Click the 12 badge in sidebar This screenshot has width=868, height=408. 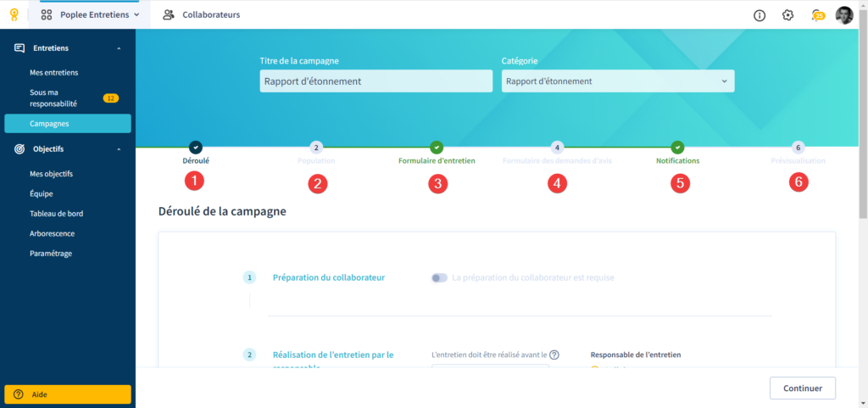pos(111,98)
